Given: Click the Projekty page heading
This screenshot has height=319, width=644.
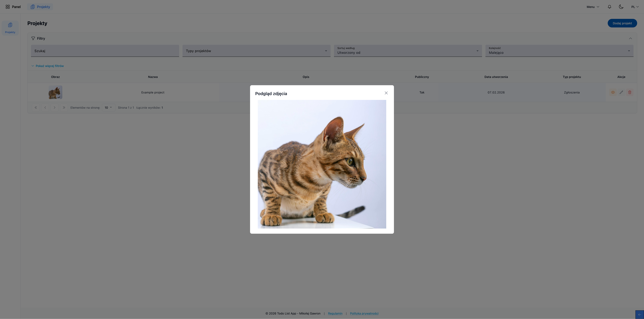Looking at the screenshot, I should tap(37, 23).
